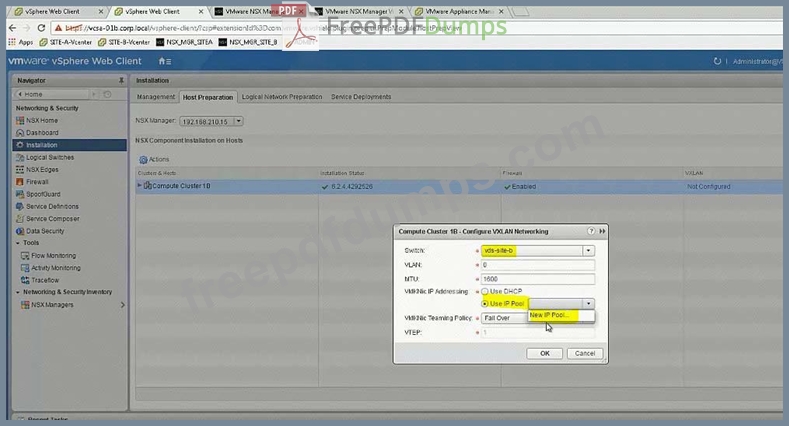Open NSX_MGR_SITE_B bookmark

(249, 42)
